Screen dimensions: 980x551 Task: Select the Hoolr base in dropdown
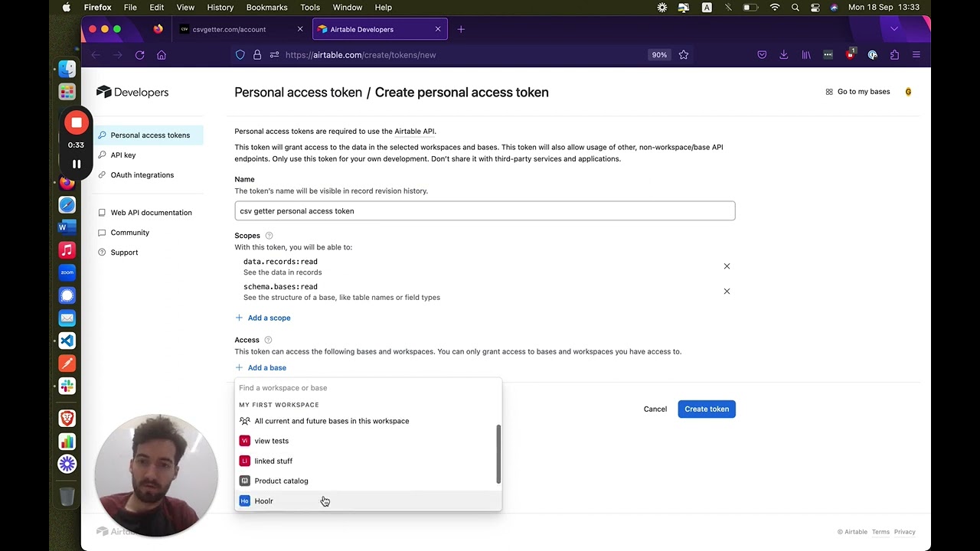(367, 500)
